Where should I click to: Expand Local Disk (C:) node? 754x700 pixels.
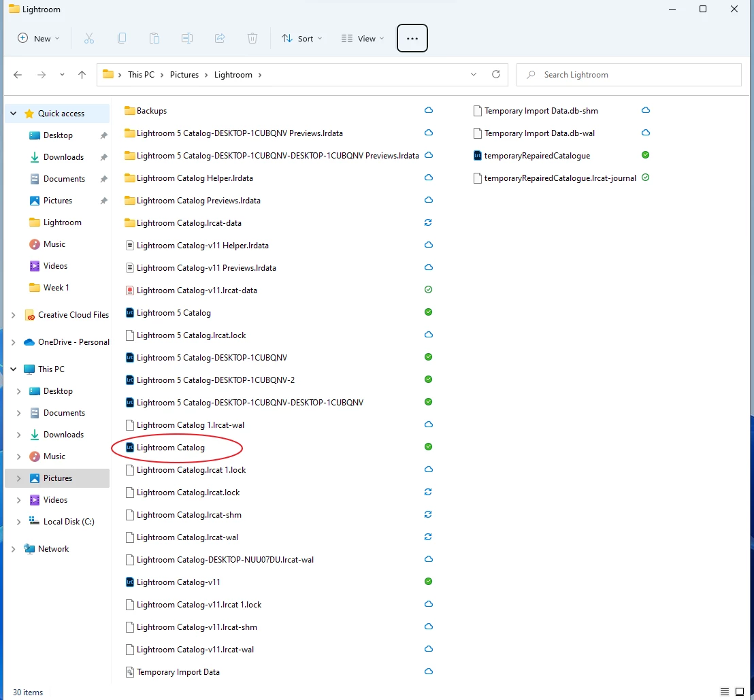19,522
